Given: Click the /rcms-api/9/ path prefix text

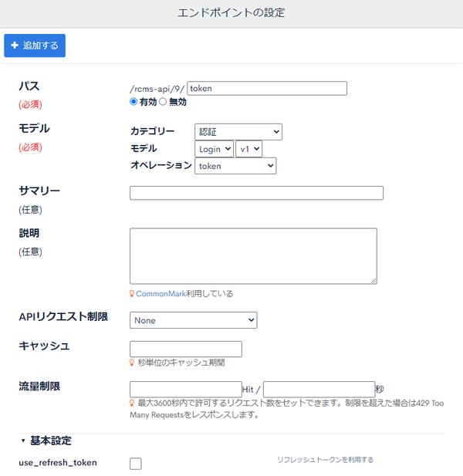Looking at the screenshot, I should (157, 89).
